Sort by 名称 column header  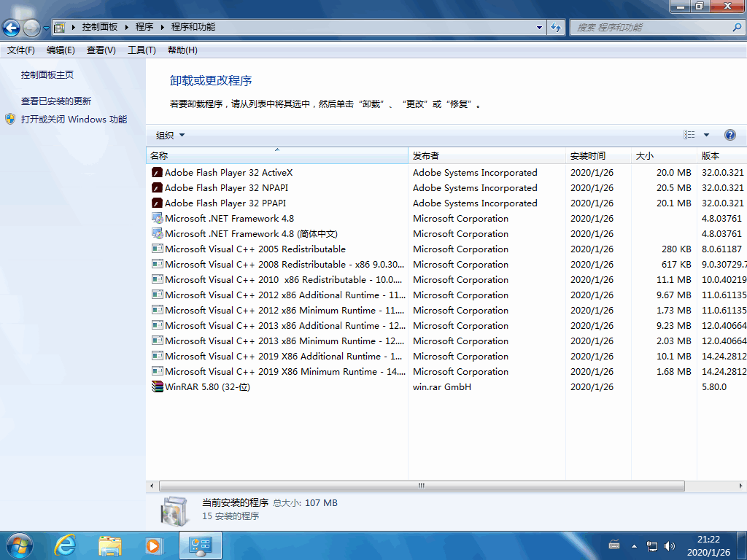tap(276, 156)
